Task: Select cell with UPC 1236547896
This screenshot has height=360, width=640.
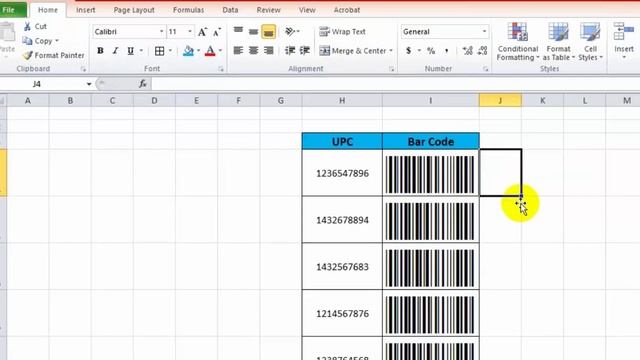Action: [x=342, y=173]
